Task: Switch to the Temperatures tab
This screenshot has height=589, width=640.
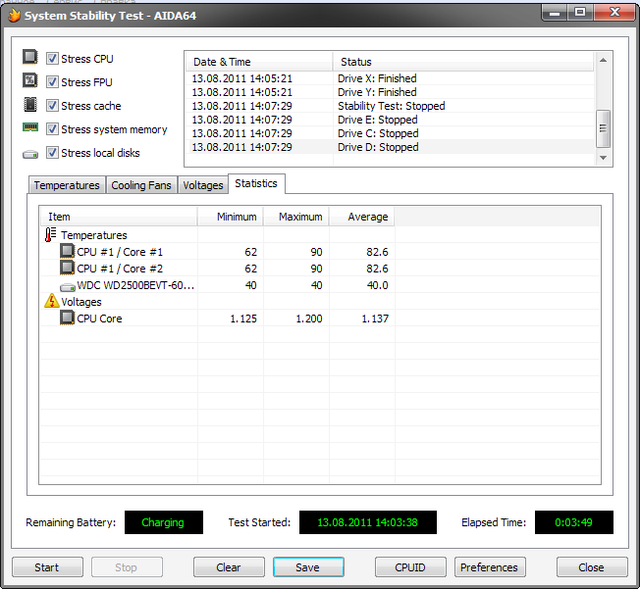Action: (x=67, y=185)
